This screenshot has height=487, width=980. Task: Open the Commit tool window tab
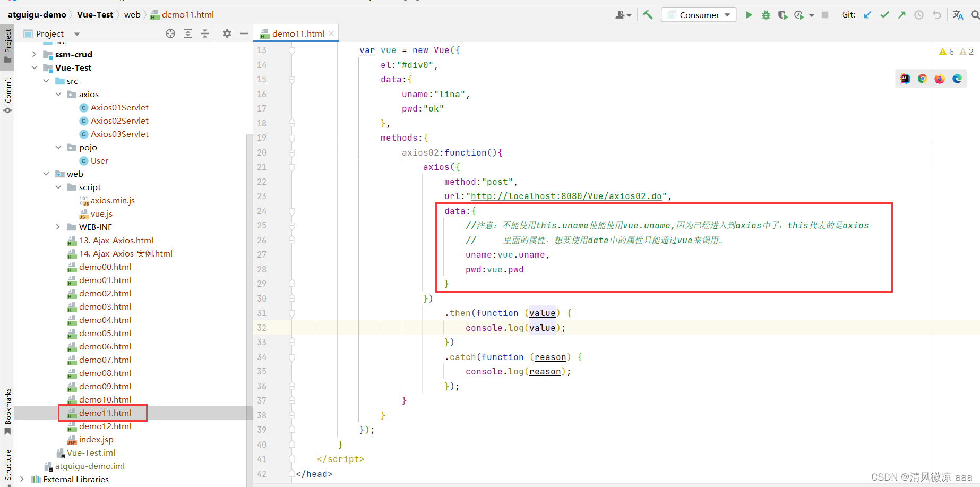point(7,96)
